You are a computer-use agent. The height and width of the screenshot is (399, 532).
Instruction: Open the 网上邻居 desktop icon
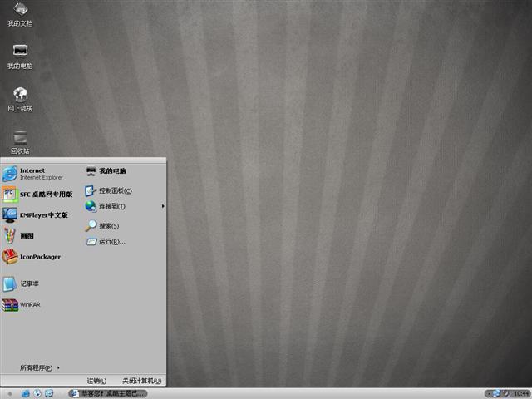tap(20, 100)
